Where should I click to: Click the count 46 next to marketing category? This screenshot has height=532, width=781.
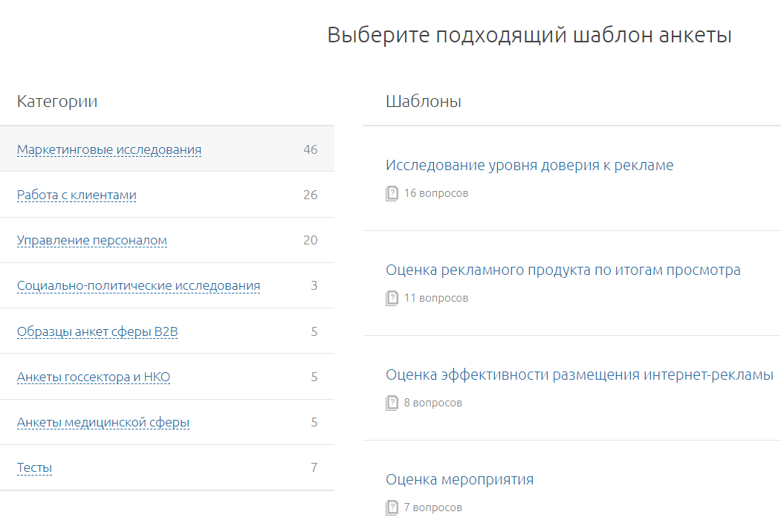[x=310, y=150]
